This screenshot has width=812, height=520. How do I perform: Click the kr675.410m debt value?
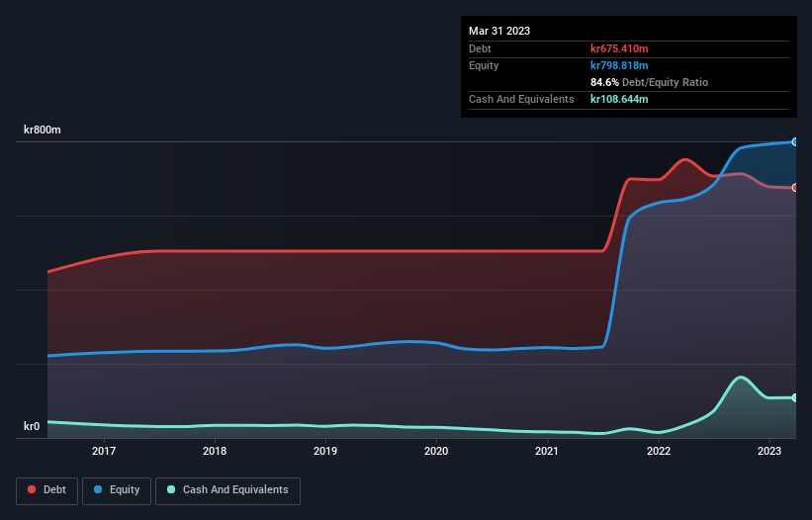[619, 48]
